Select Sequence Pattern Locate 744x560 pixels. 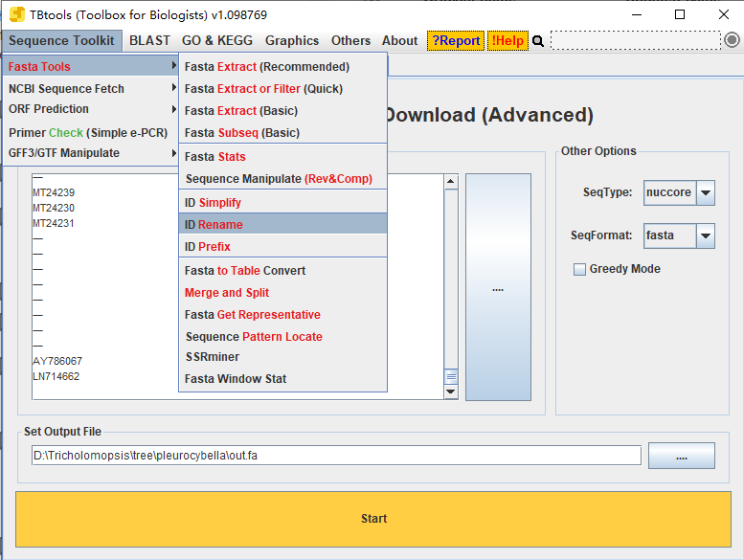click(282, 337)
